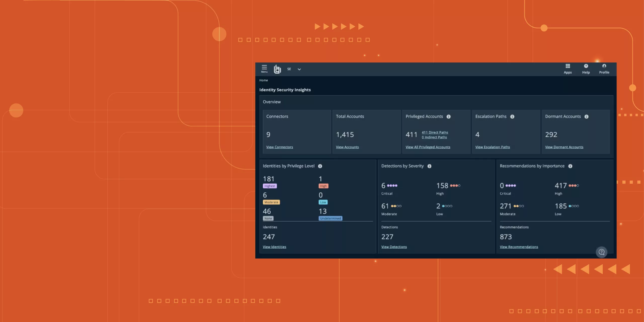Click info icon beside Escalation Paths
Screen dimensions: 644x322
[x=512, y=116]
